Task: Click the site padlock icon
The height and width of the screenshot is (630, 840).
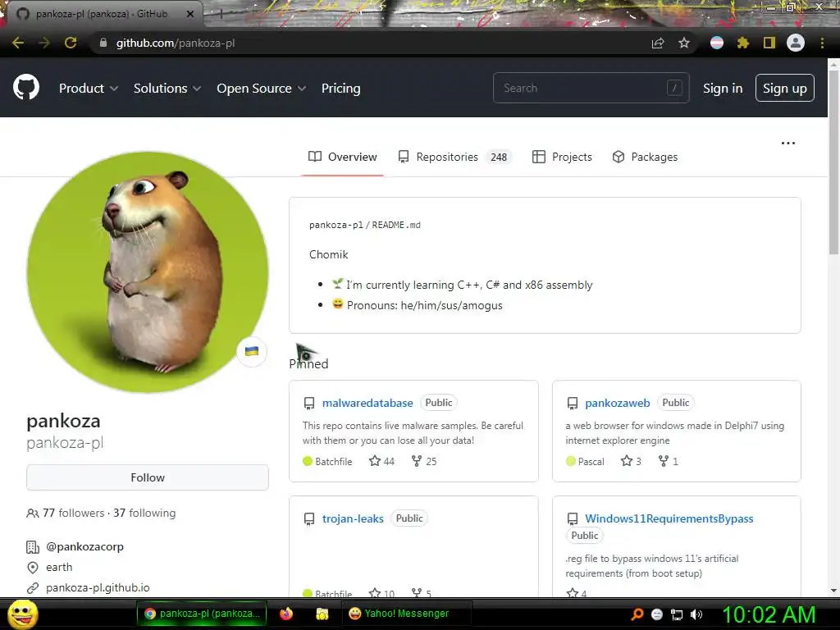Action: coord(103,43)
